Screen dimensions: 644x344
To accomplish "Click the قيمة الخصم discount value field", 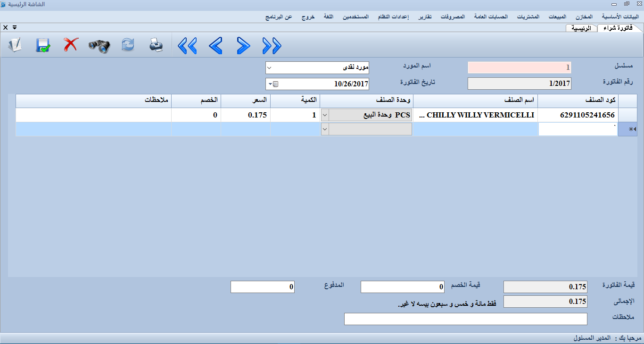I will (403, 287).
